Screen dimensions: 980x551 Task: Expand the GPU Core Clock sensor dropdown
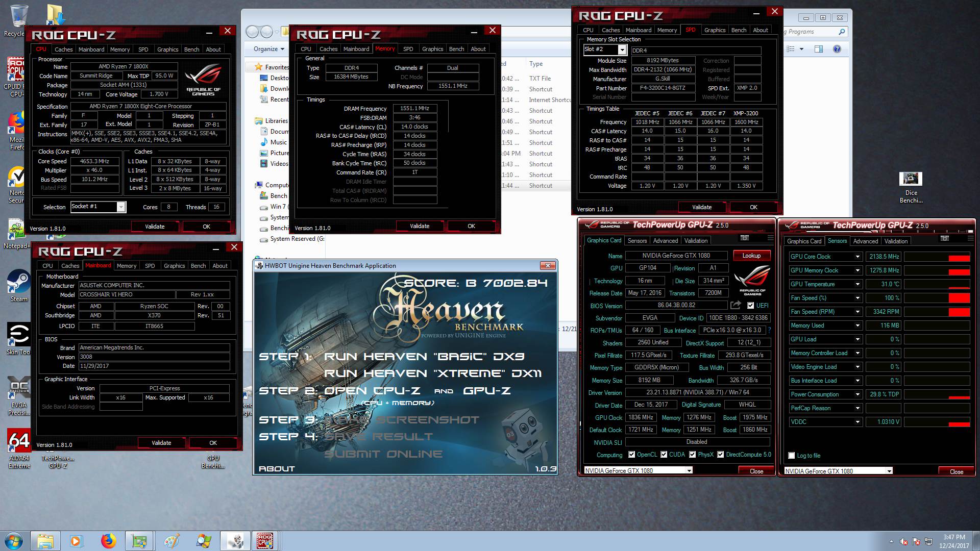pyautogui.click(x=857, y=257)
